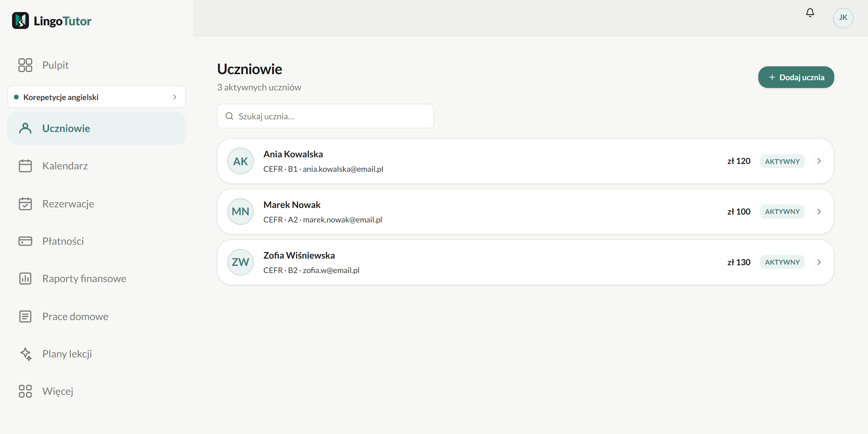Screen dimensions: 868x434
Task: Open the LingoTutor logo icon
Action: (x=20, y=20)
